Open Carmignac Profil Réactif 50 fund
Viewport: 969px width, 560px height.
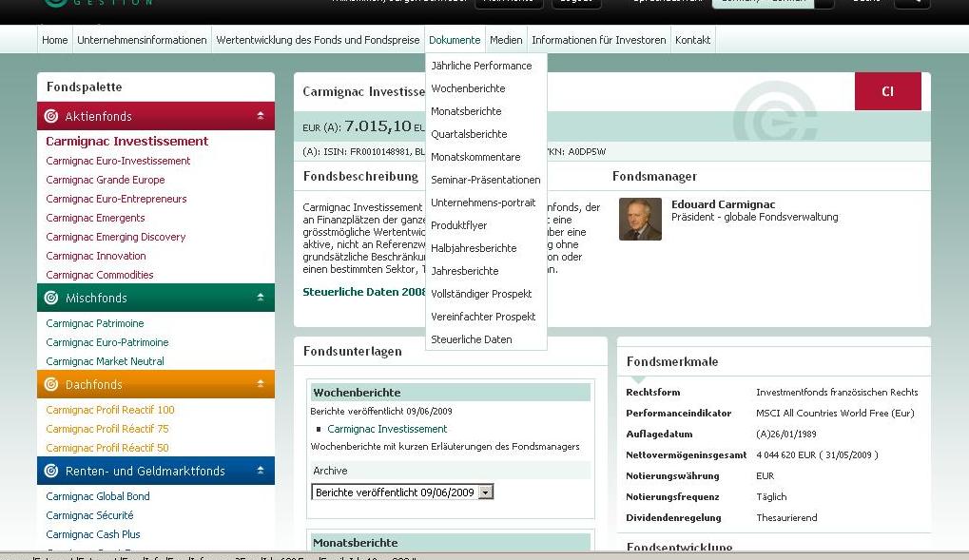pos(107,448)
